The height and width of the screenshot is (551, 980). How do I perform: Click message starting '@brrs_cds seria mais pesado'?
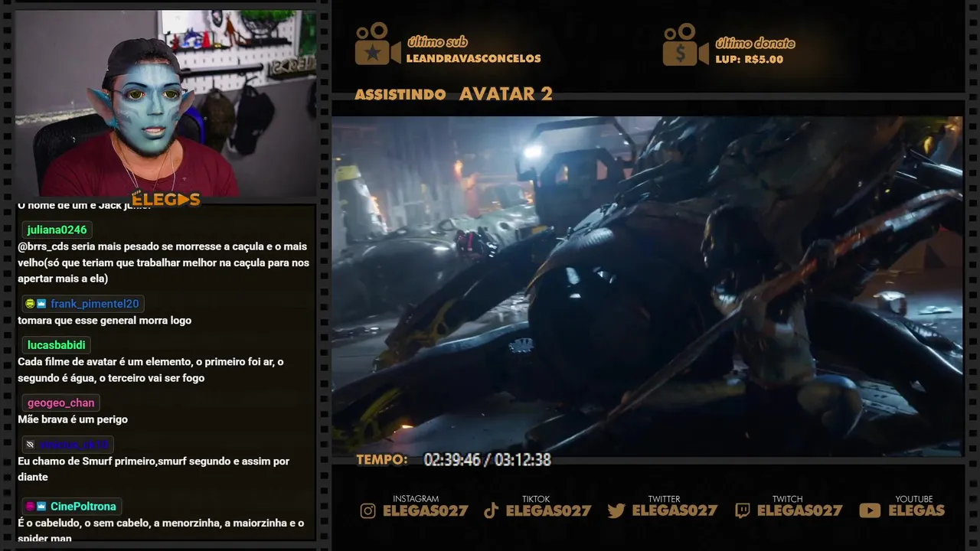[x=164, y=262]
